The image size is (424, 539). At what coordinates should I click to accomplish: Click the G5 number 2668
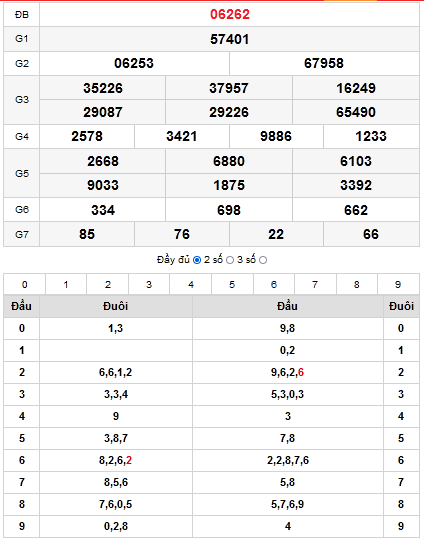(103, 161)
